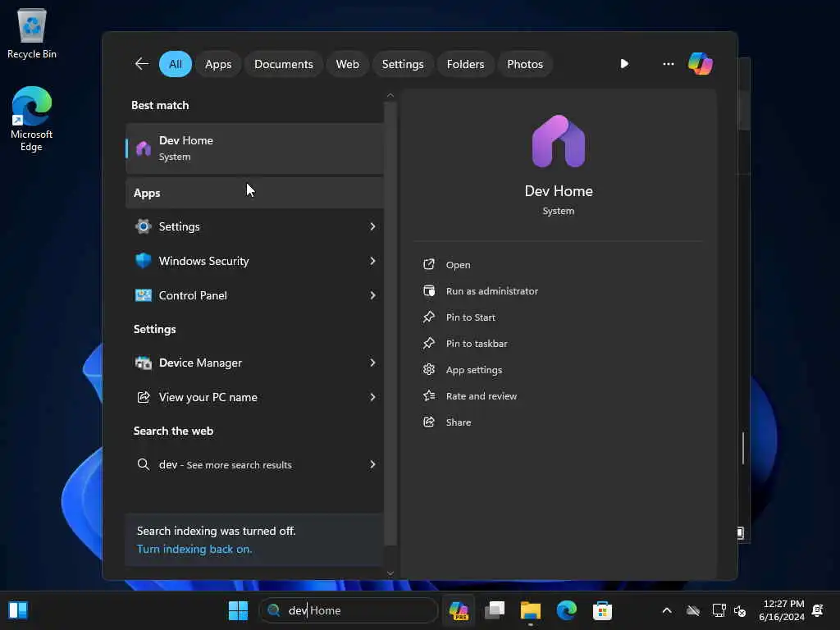
Task: Click the Pin to taskbar pin icon
Action: (428, 343)
